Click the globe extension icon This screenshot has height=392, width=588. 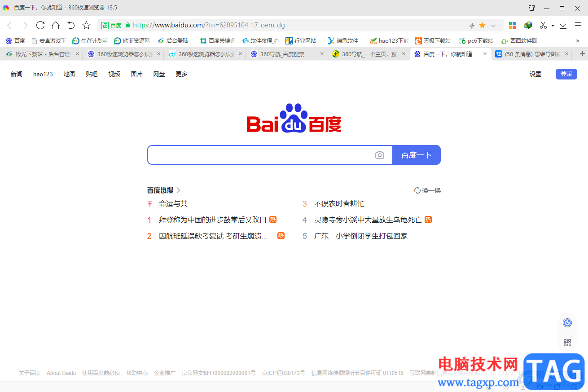click(x=528, y=25)
